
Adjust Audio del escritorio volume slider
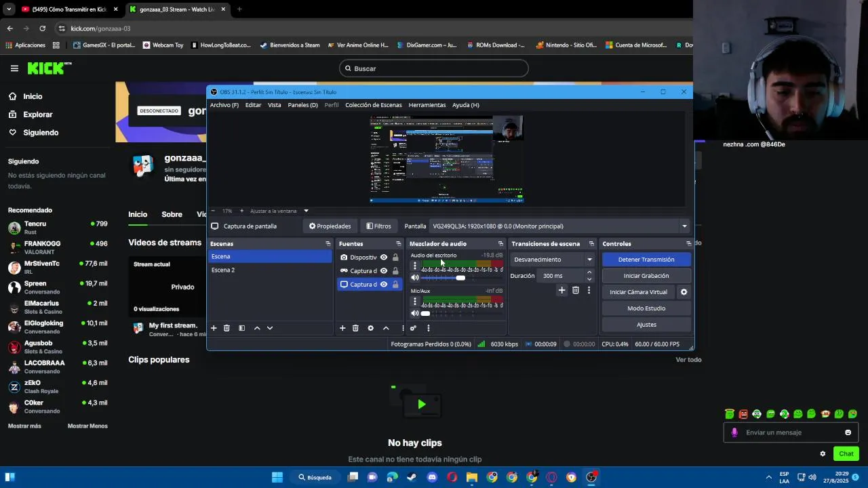(462, 278)
